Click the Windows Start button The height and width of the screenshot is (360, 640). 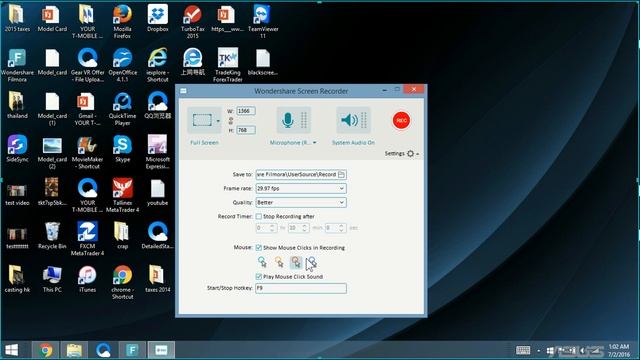pos(11,350)
